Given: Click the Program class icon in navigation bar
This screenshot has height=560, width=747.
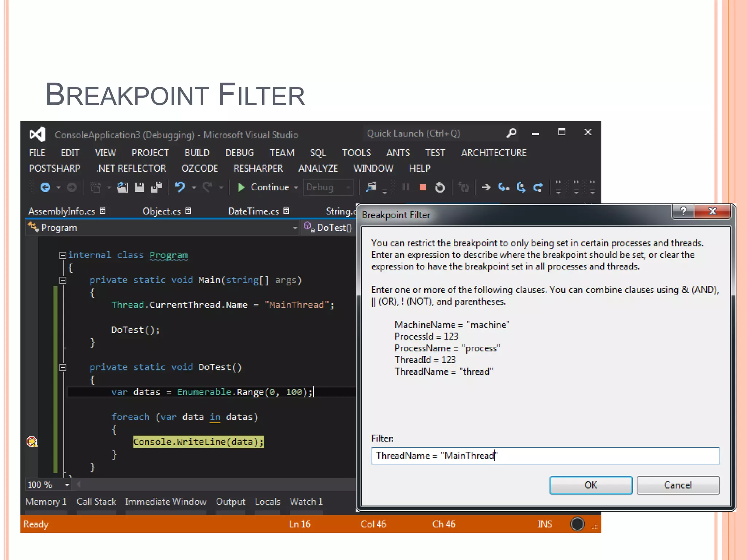Looking at the screenshot, I should click(34, 227).
